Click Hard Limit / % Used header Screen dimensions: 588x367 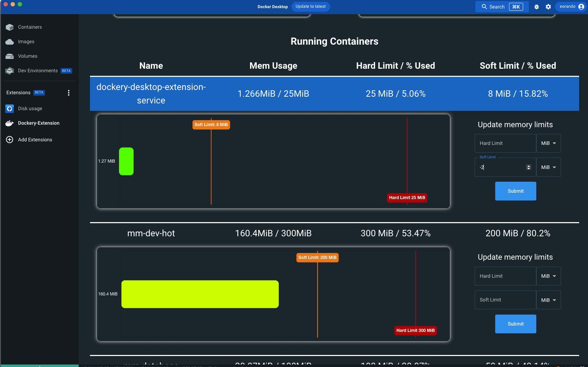click(396, 66)
